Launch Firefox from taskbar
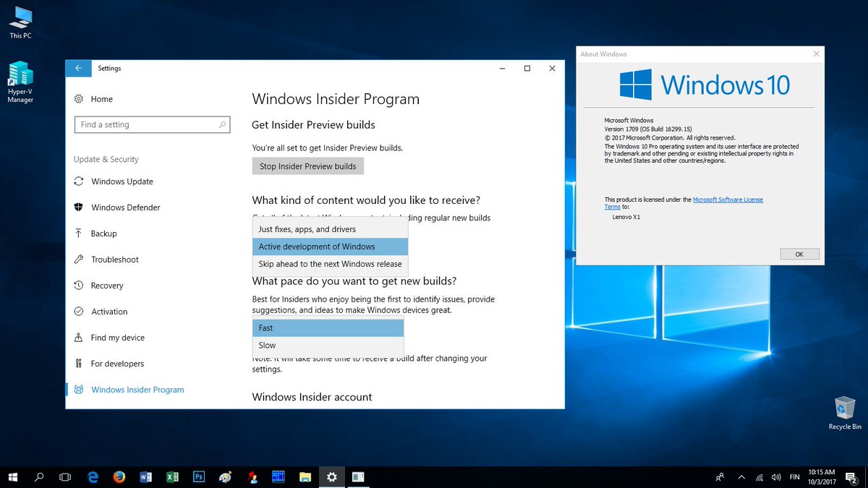 [x=119, y=477]
